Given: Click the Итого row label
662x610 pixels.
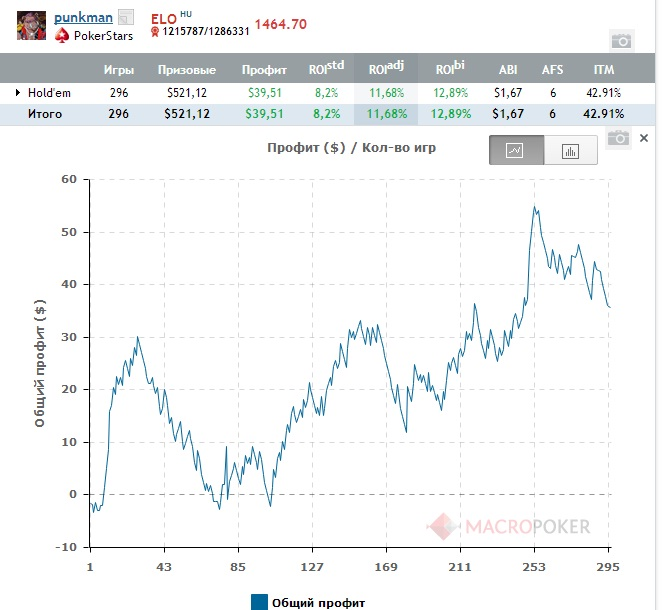Looking at the screenshot, I should 45,114.
